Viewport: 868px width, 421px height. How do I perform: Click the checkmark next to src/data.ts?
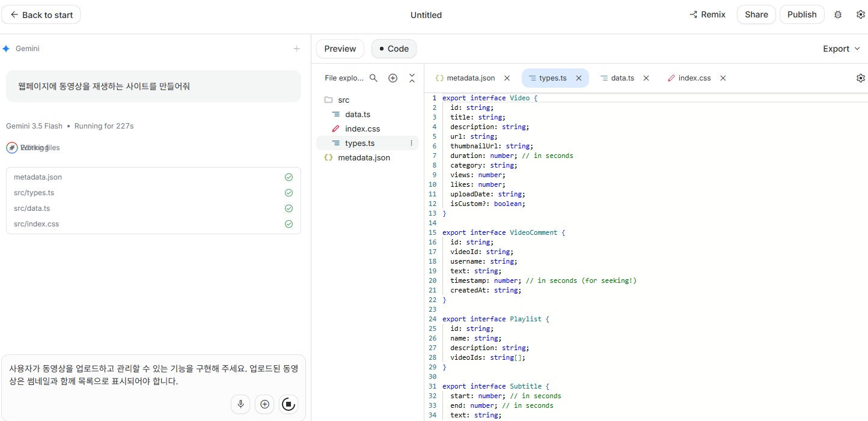click(289, 208)
